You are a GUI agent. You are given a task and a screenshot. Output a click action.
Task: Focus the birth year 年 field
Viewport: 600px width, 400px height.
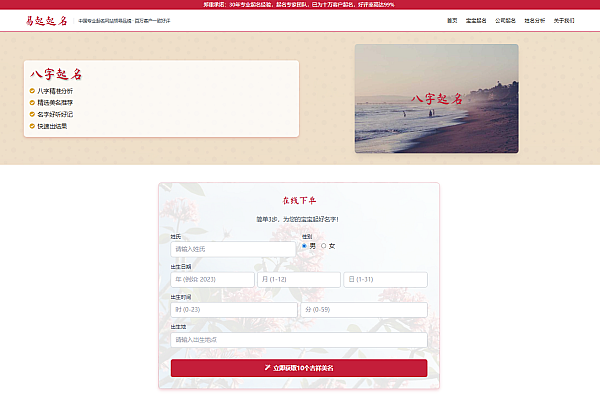212,279
